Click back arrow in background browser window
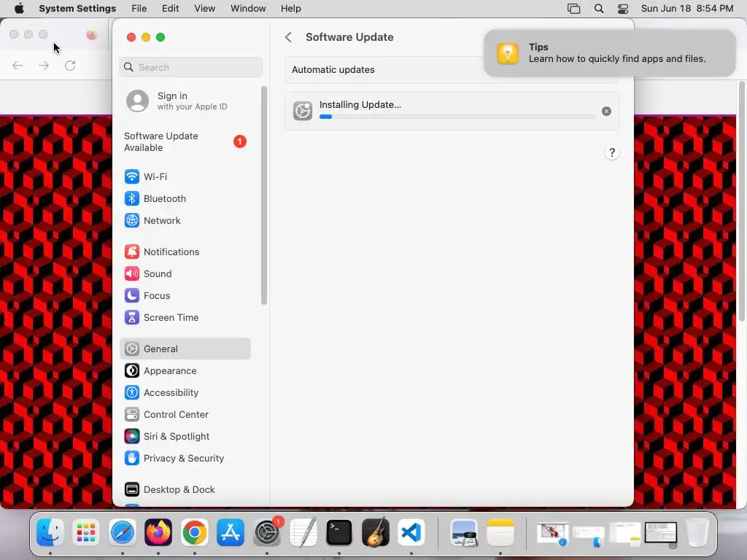 18,66
